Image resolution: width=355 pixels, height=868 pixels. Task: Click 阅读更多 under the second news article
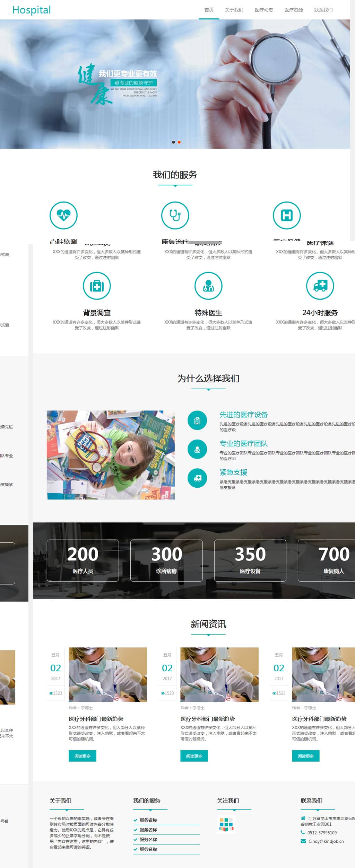coord(194,756)
